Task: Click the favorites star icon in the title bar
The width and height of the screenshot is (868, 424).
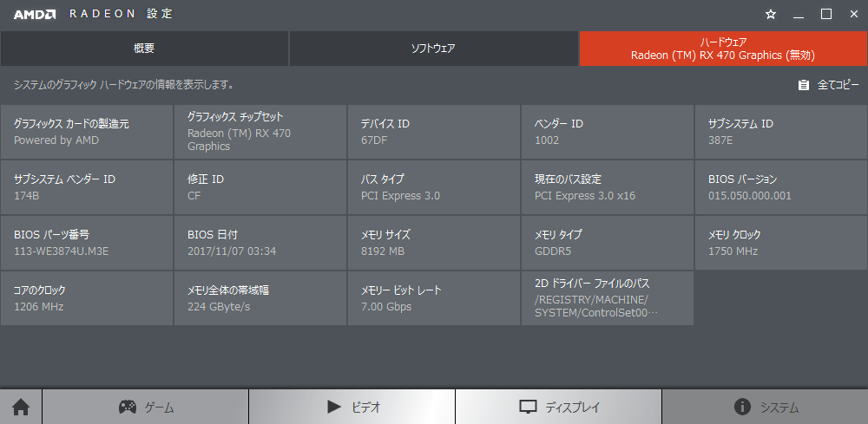Action: tap(771, 15)
